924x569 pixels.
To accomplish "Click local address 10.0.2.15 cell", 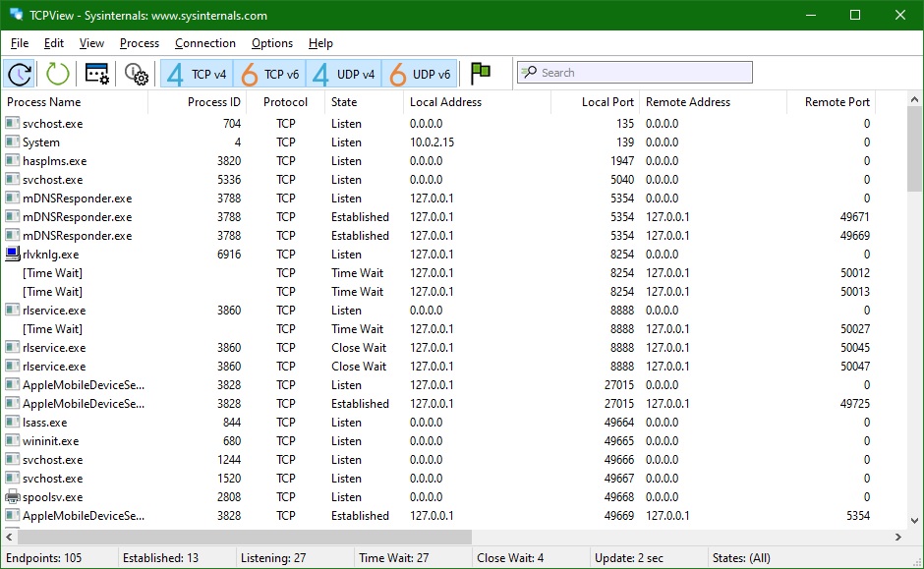I will (x=432, y=142).
